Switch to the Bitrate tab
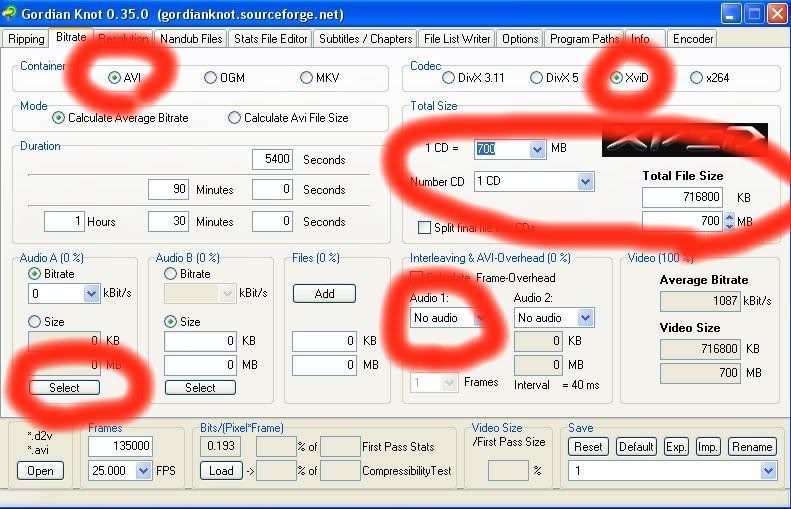The height and width of the screenshot is (509, 791). pos(71,37)
